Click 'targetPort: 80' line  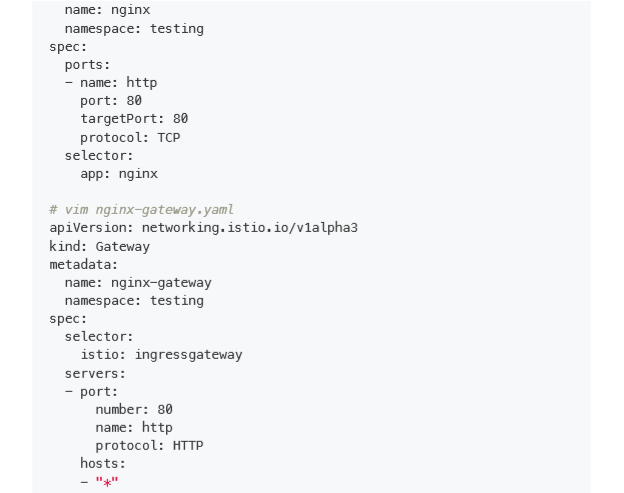pyautogui.click(x=134, y=119)
